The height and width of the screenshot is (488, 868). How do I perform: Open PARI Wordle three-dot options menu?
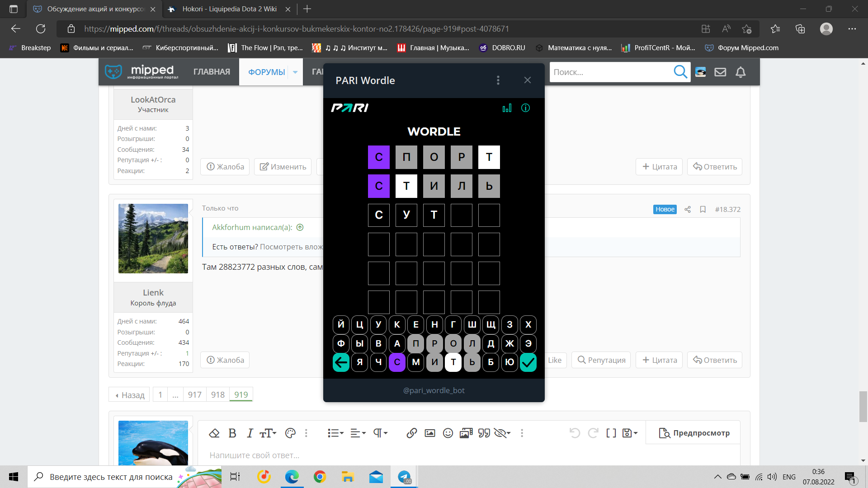point(498,80)
